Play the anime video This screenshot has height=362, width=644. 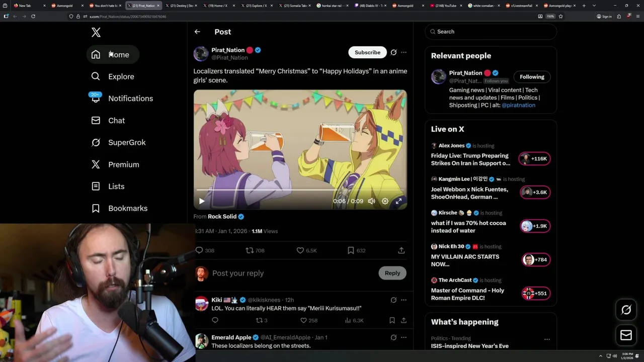[x=202, y=201]
